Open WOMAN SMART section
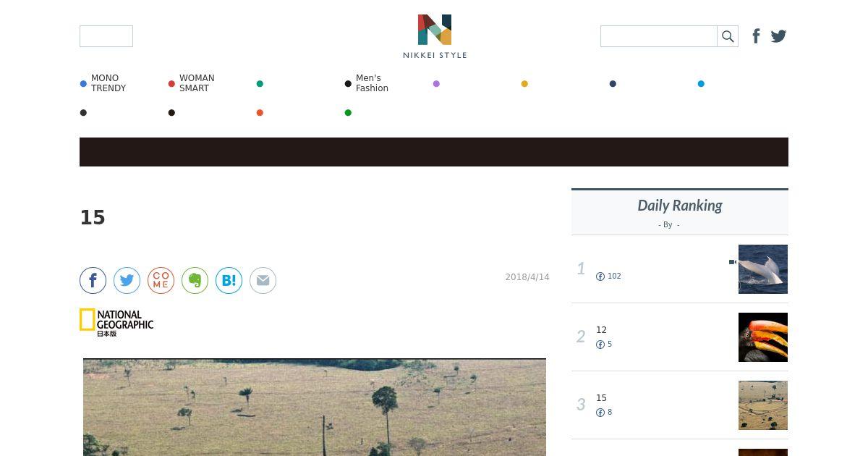Viewport: 868px width, 456px height. (192, 83)
